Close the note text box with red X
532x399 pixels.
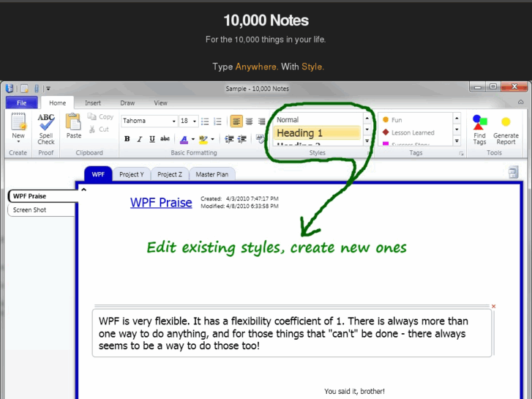coord(494,306)
